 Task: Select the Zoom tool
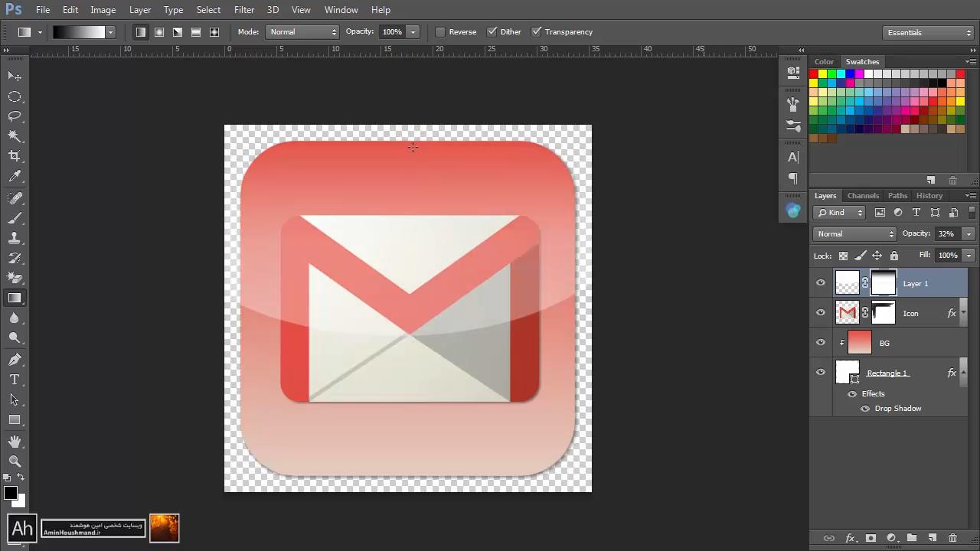15,461
